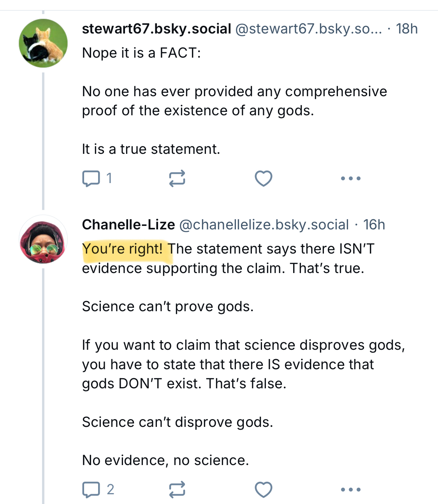Repost stewart67's post

pyautogui.click(x=177, y=178)
